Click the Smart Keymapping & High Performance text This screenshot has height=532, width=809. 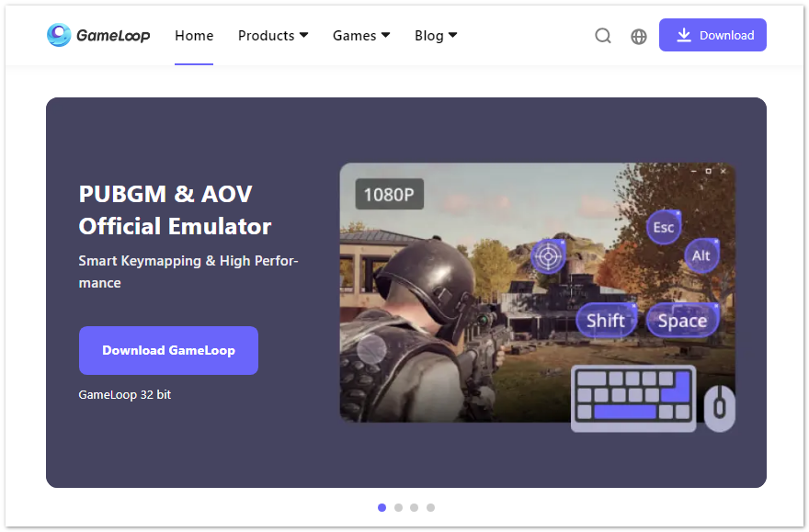pyautogui.click(x=188, y=272)
